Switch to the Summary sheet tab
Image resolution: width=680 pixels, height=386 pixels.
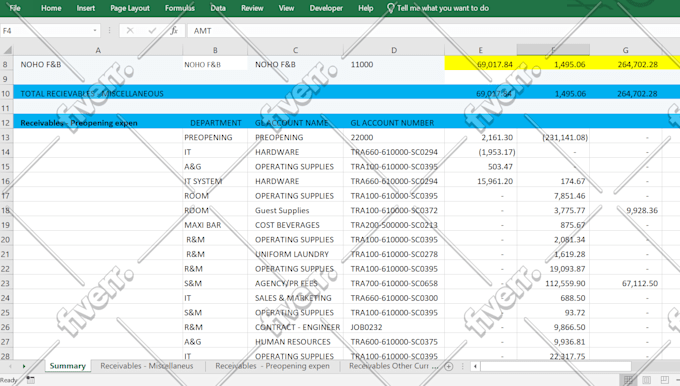67,366
